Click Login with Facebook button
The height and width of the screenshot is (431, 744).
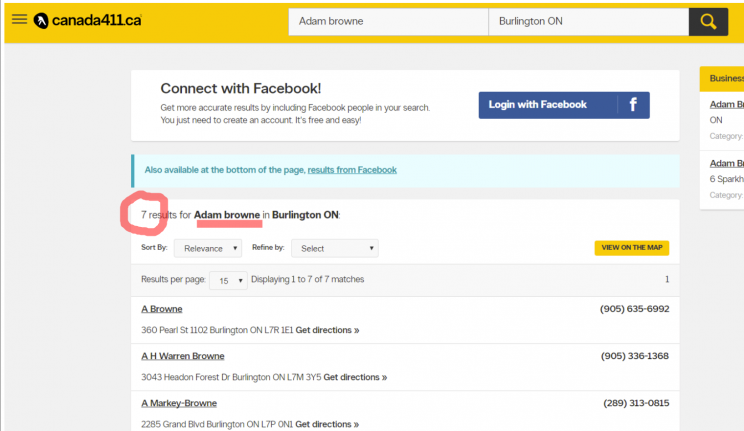coord(564,105)
